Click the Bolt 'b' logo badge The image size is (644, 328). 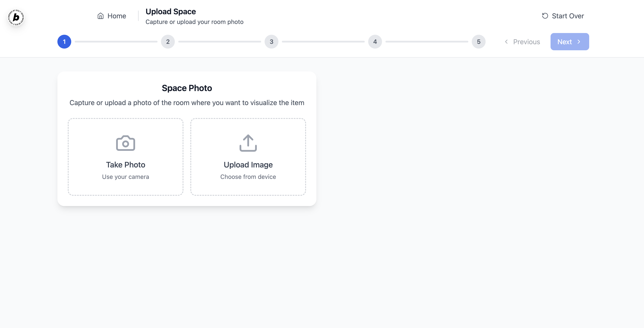(16, 17)
